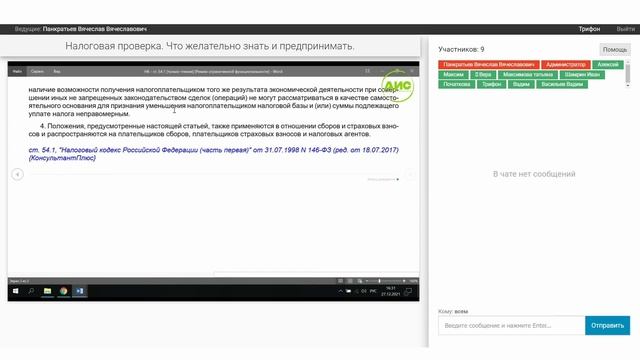The width and height of the screenshot is (640, 360).
Task: Click the webinar title Налоговая проверка
Action: tap(210, 46)
